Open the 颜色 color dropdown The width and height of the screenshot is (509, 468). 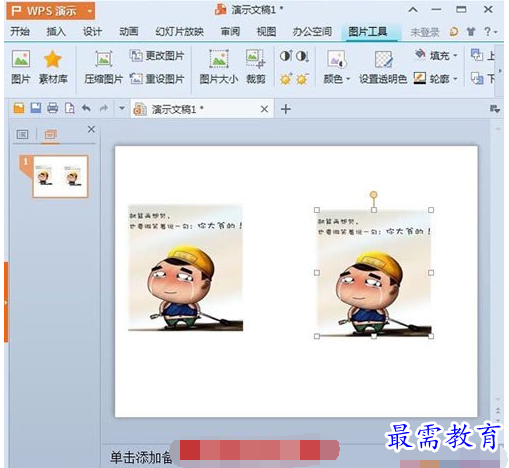tap(337, 67)
